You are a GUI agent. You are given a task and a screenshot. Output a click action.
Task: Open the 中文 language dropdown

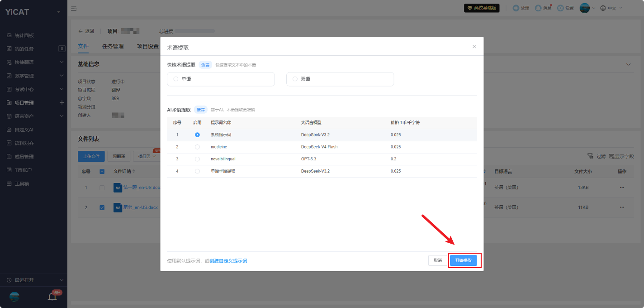point(611,8)
